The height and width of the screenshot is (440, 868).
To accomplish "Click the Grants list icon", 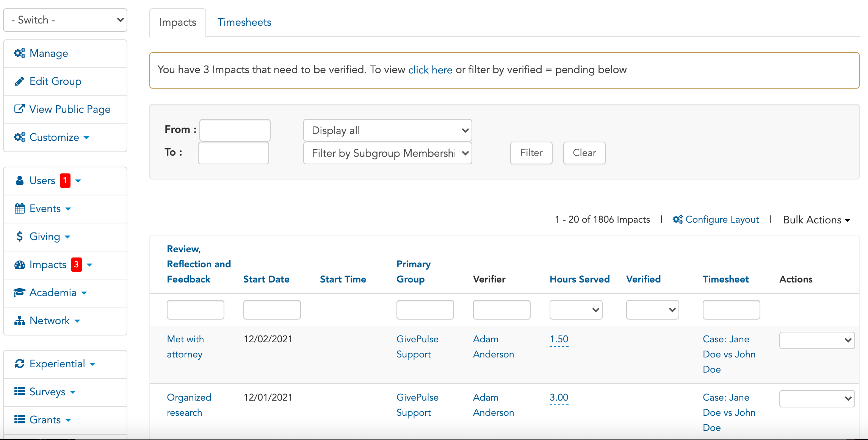I will [20, 420].
